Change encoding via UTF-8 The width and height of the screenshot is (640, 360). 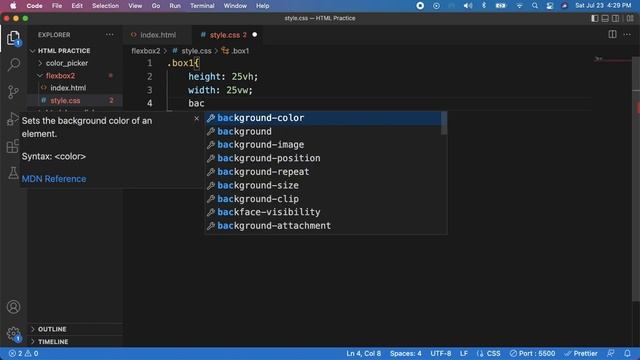click(440, 353)
